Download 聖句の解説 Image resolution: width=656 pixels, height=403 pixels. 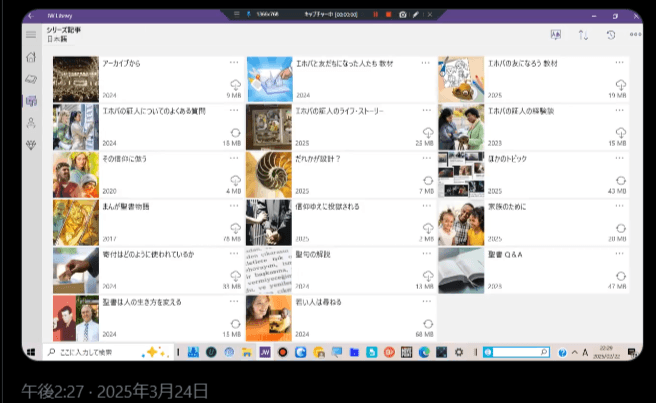coord(428,276)
